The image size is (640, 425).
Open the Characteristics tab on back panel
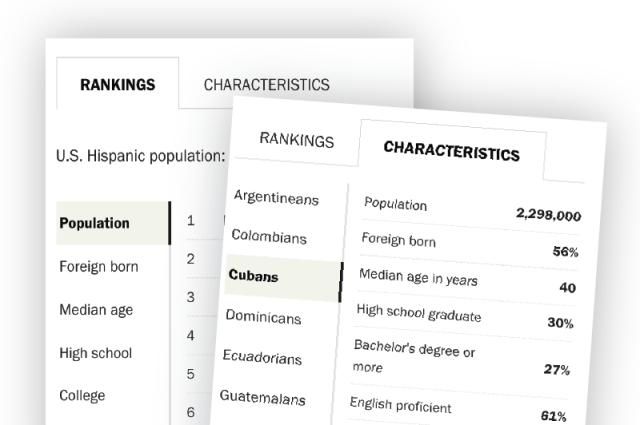(x=266, y=85)
